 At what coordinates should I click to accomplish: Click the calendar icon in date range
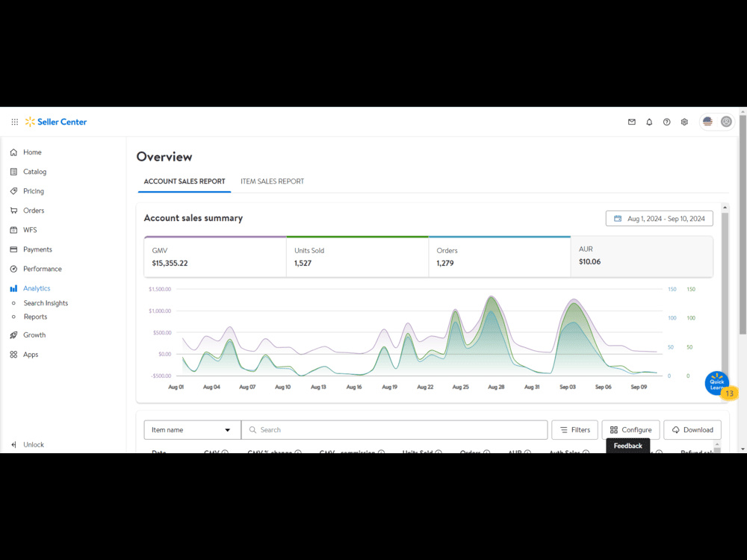(618, 219)
